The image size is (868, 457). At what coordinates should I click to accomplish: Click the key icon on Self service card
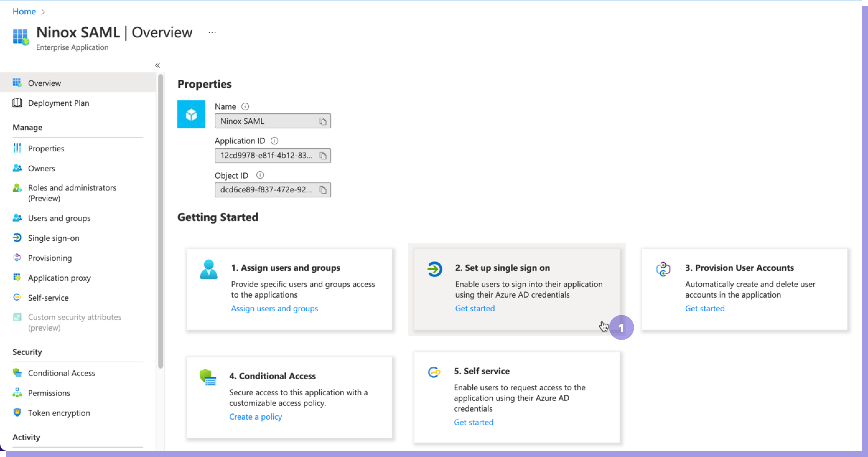(x=434, y=372)
